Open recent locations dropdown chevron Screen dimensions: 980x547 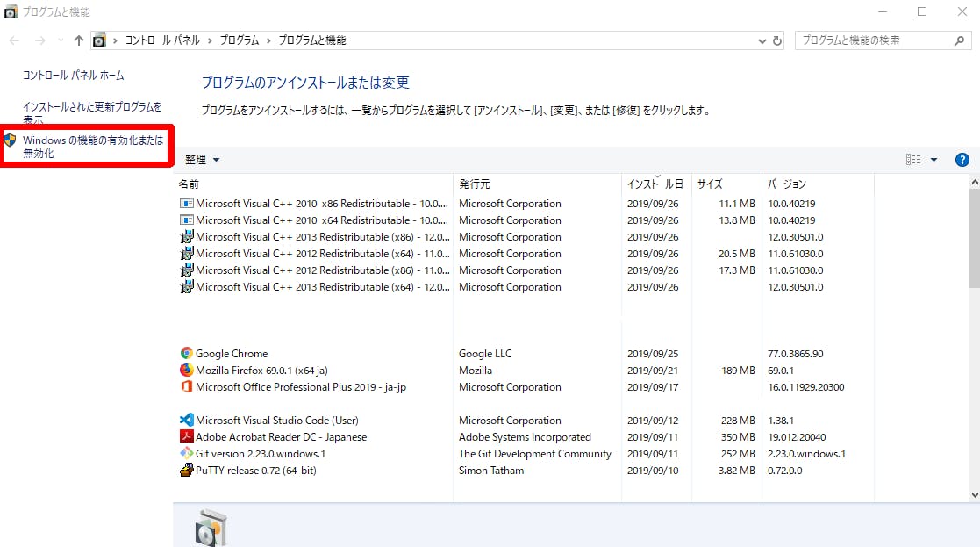pyautogui.click(x=61, y=40)
